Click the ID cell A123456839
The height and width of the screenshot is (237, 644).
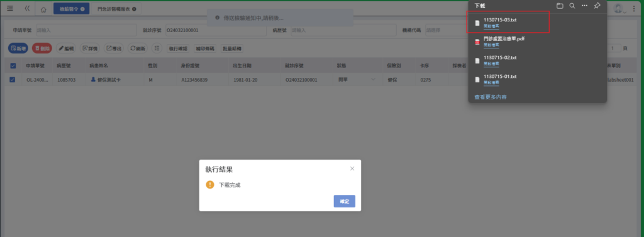point(195,80)
